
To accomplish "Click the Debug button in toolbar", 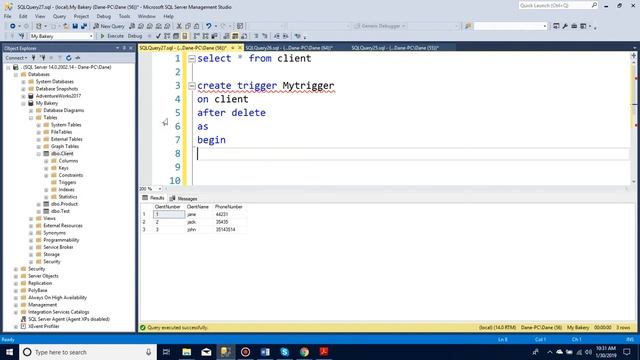I will coord(135,36).
